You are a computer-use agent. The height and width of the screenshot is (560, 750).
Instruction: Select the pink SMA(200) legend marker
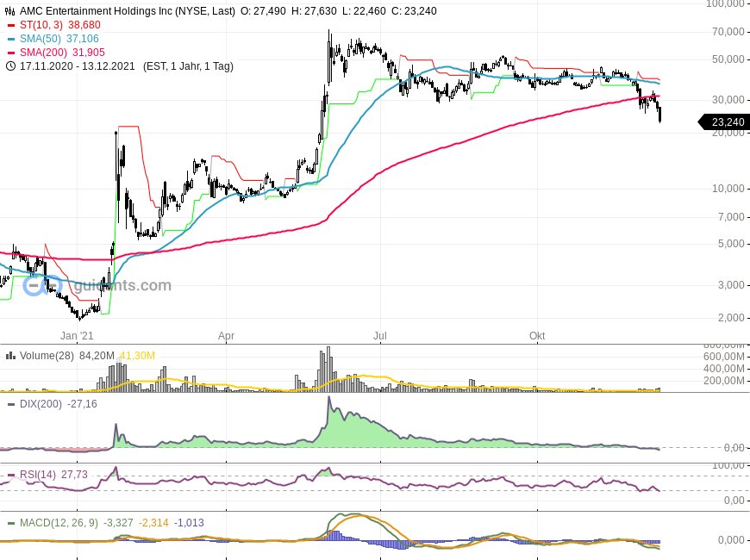(x=11, y=53)
